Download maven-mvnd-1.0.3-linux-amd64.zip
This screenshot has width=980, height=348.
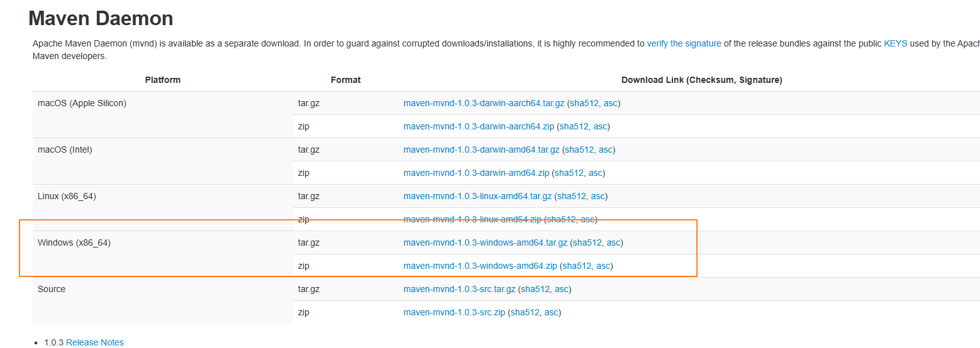472,219
